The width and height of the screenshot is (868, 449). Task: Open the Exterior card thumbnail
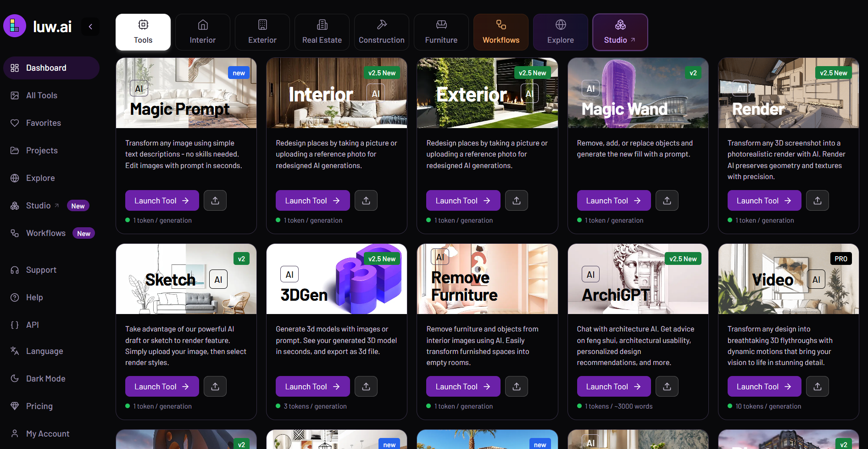tap(487, 93)
